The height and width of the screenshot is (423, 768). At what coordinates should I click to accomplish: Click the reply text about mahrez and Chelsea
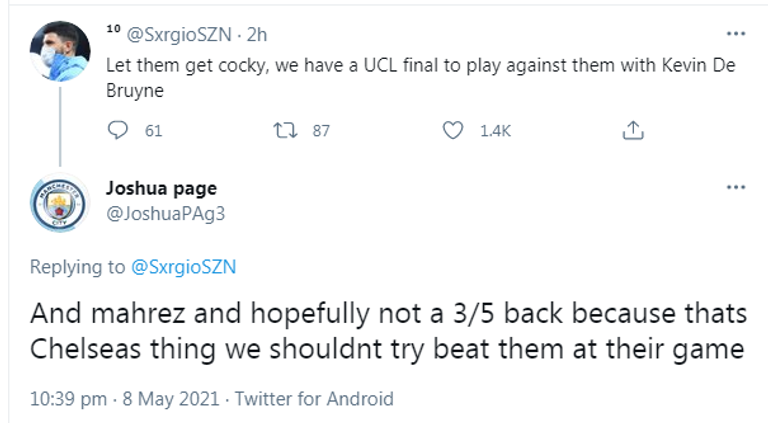(x=388, y=332)
